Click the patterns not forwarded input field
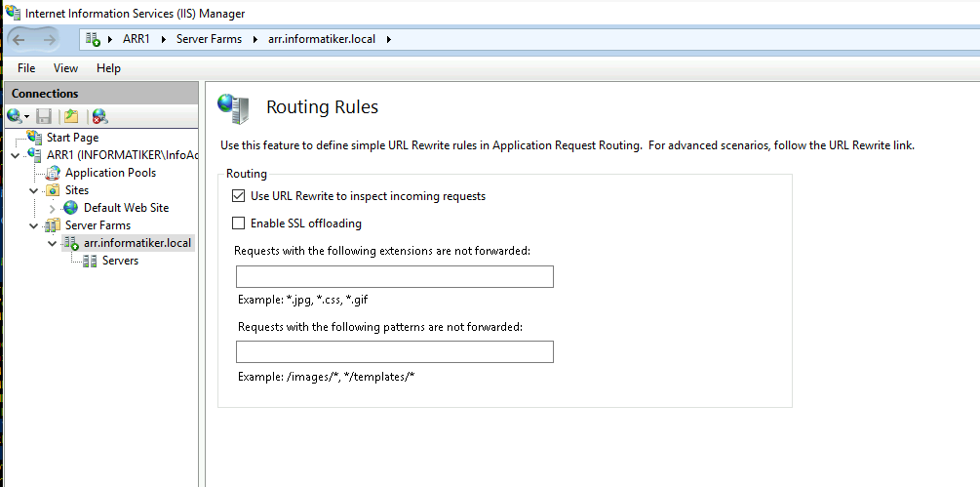Image resolution: width=980 pixels, height=487 pixels. point(394,351)
